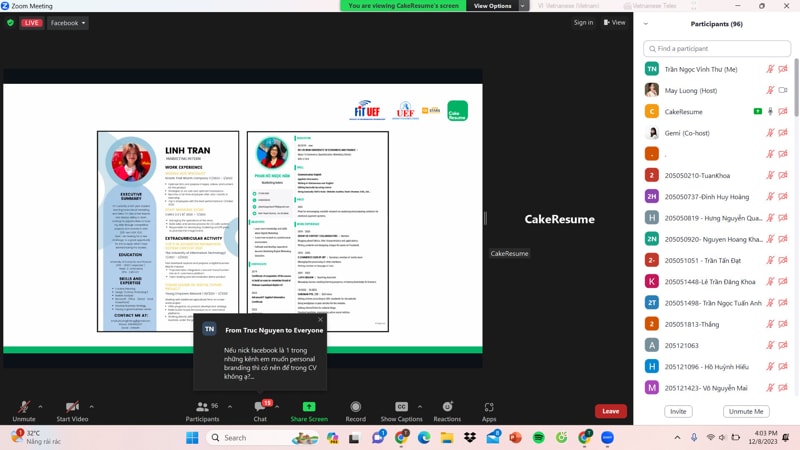
Task: Toggle the Participants panel icon
Action: [x=202, y=407]
